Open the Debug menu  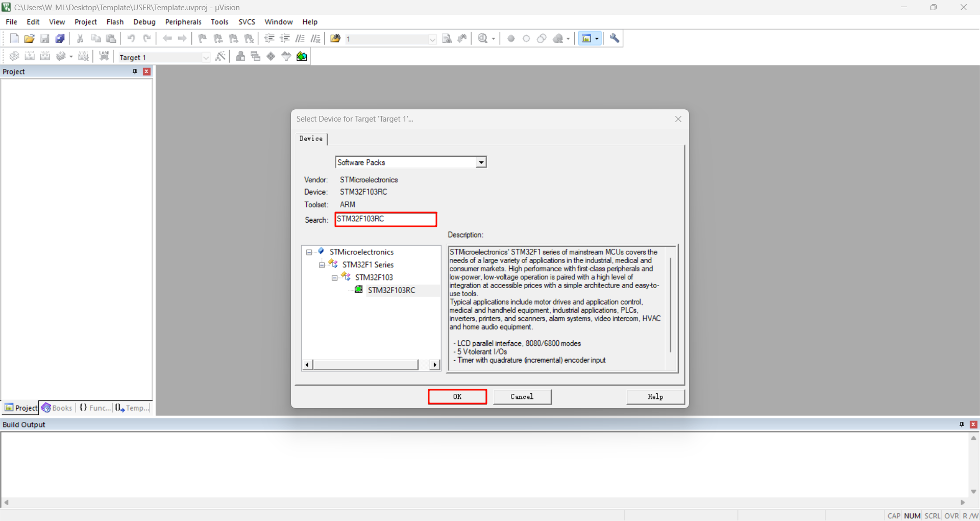(x=144, y=22)
